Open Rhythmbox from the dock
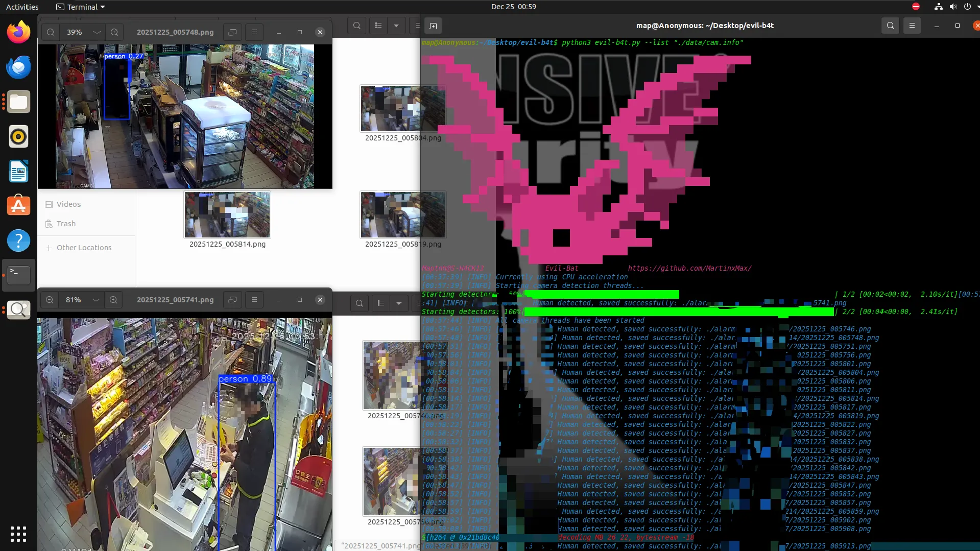980x551 pixels. 18,136
